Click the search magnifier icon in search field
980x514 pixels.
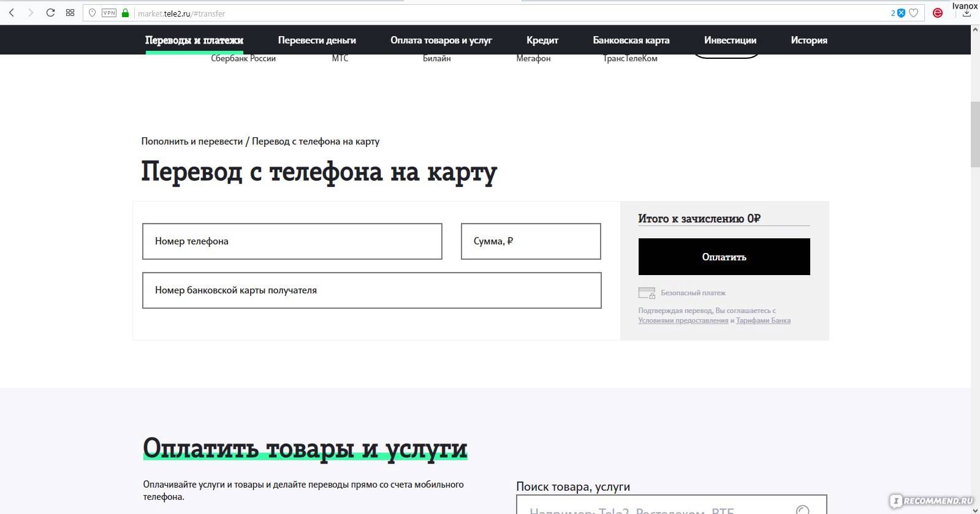click(802, 510)
